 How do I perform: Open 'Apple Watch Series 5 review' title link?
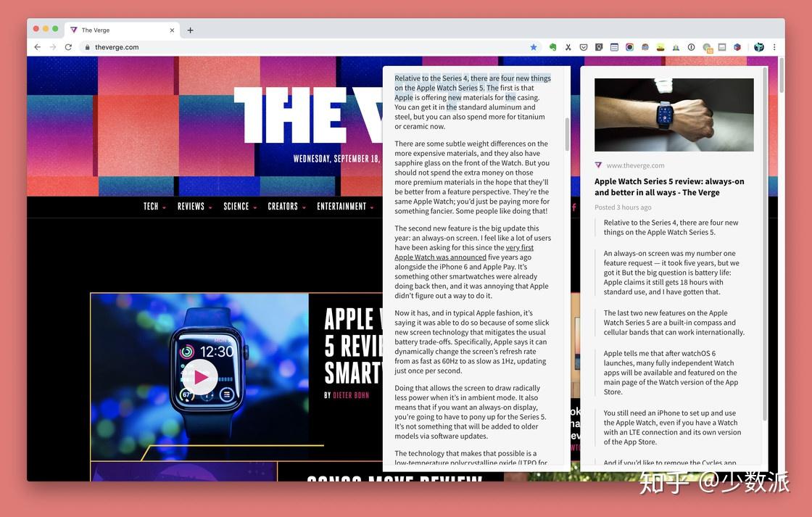[x=669, y=186]
